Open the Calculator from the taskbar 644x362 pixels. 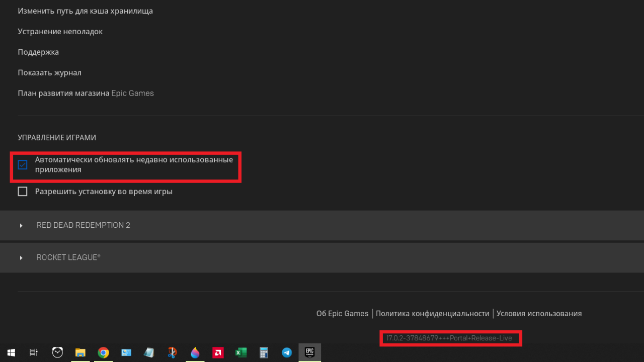point(264,353)
